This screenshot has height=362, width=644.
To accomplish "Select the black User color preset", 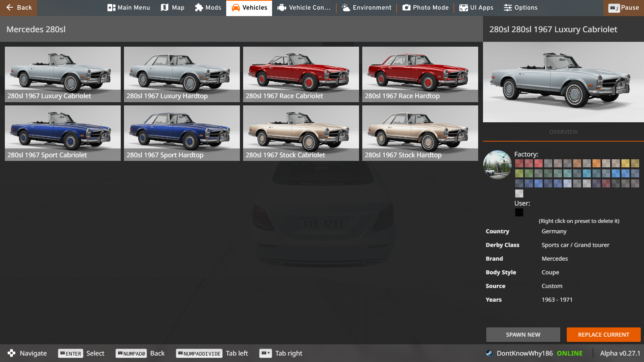I will (x=519, y=212).
